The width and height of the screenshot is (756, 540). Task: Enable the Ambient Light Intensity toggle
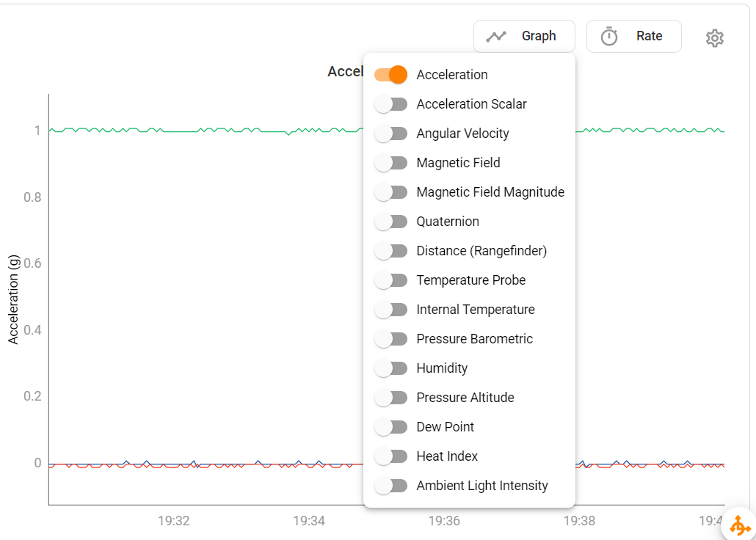click(x=391, y=485)
